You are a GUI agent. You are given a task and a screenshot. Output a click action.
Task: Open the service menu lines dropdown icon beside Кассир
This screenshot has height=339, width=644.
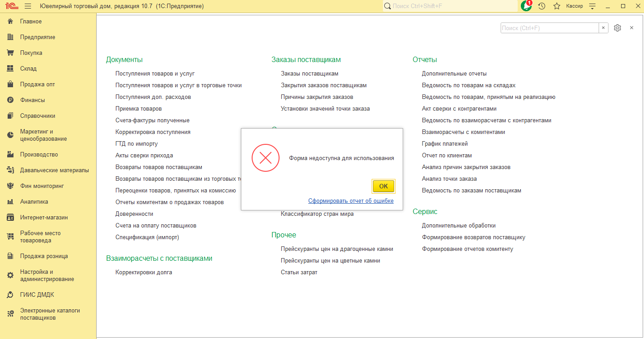pos(592,6)
